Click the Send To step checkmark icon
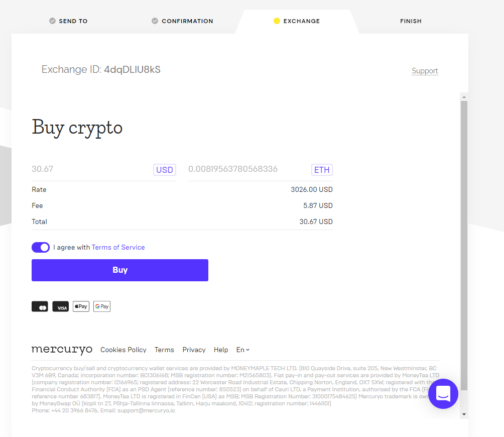 click(x=52, y=21)
